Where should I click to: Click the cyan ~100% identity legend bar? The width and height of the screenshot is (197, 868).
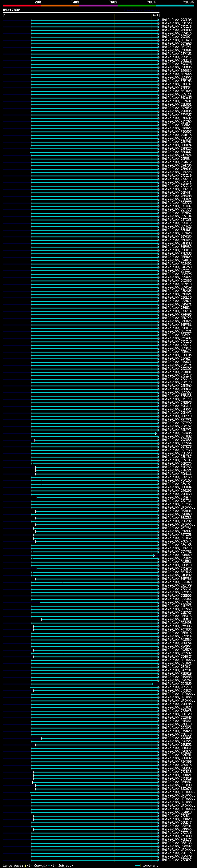[x=175, y=6]
